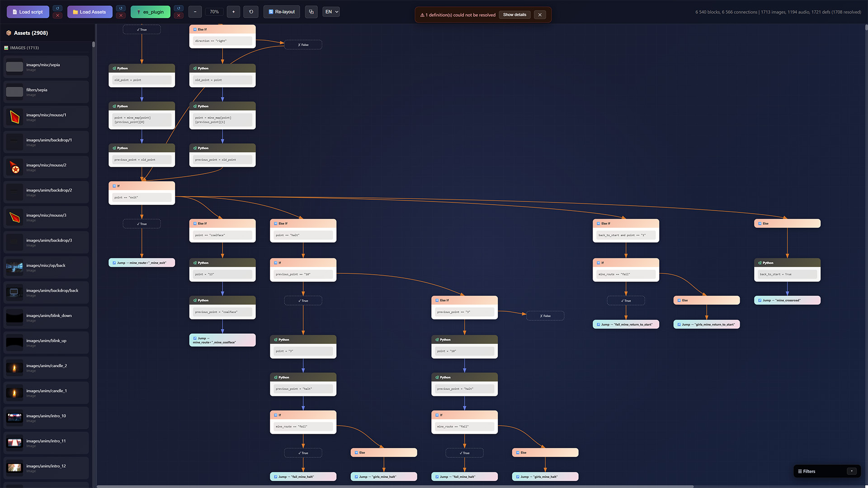Clear loaded assets with the red X icon

click(x=121, y=16)
